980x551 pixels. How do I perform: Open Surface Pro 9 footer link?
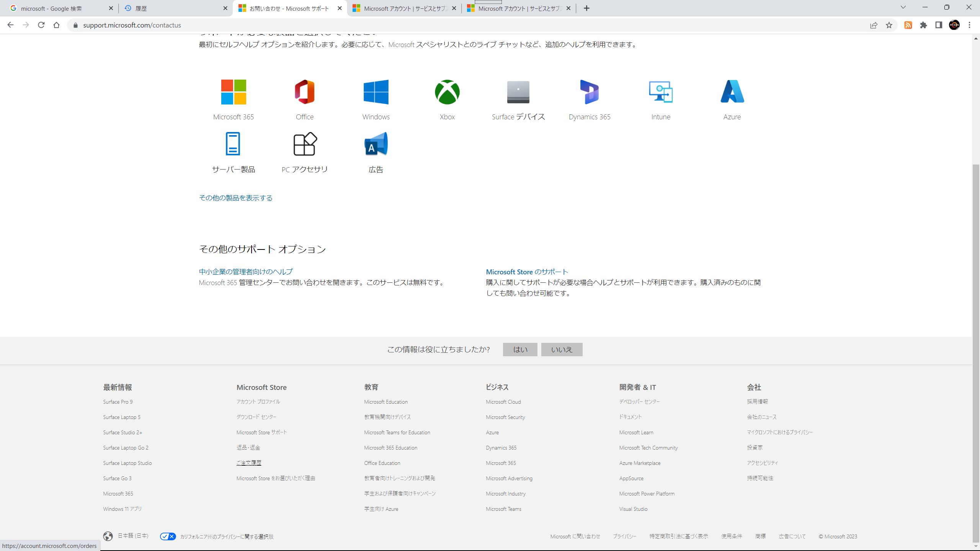click(x=118, y=402)
